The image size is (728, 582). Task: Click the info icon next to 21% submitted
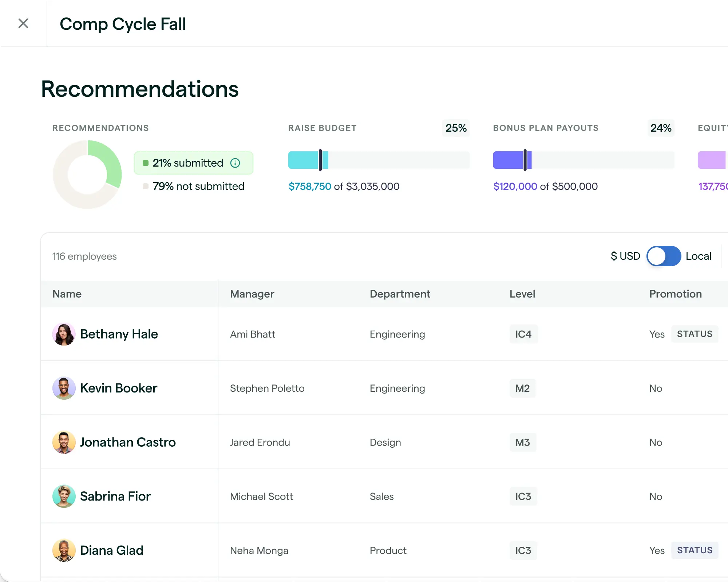pyautogui.click(x=235, y=163)
